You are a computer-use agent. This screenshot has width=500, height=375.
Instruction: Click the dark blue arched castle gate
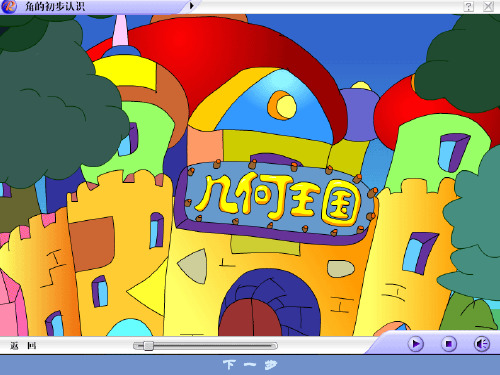coord(269,302)
